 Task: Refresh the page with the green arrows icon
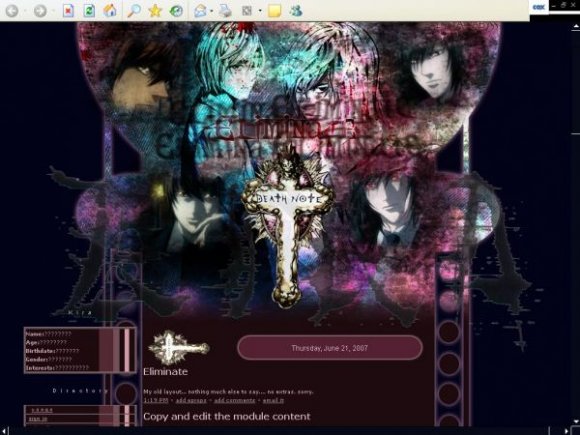tap(89, 11)
